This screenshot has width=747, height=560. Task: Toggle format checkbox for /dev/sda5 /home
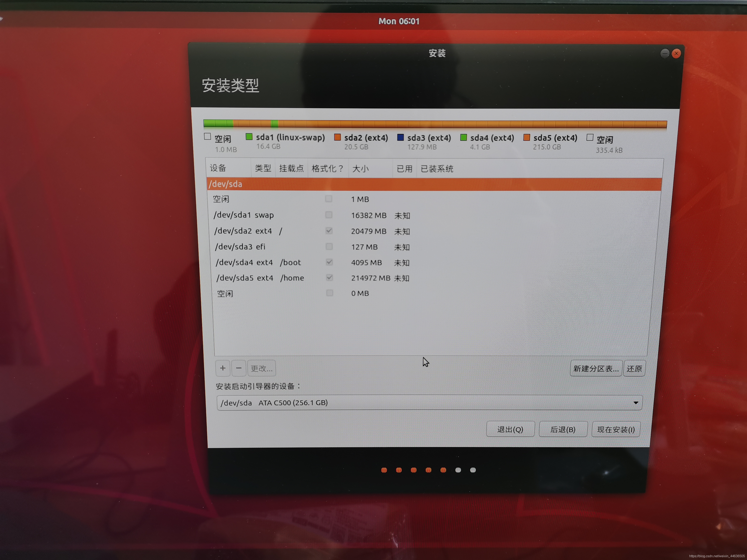click(x=330, y=278)
